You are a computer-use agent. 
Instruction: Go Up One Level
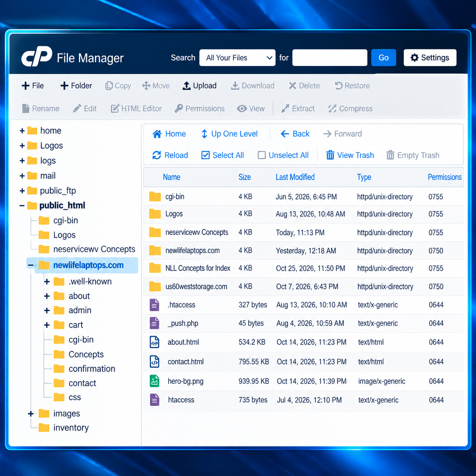point(229,134)
